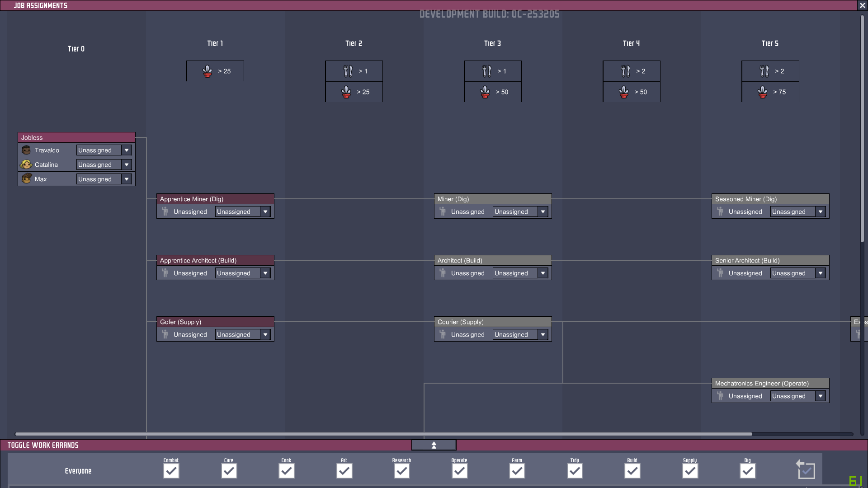The image size is (868, 488).
Task: Uncheck the Dig errand for Everyone
Action: click(x=747, y=471)
